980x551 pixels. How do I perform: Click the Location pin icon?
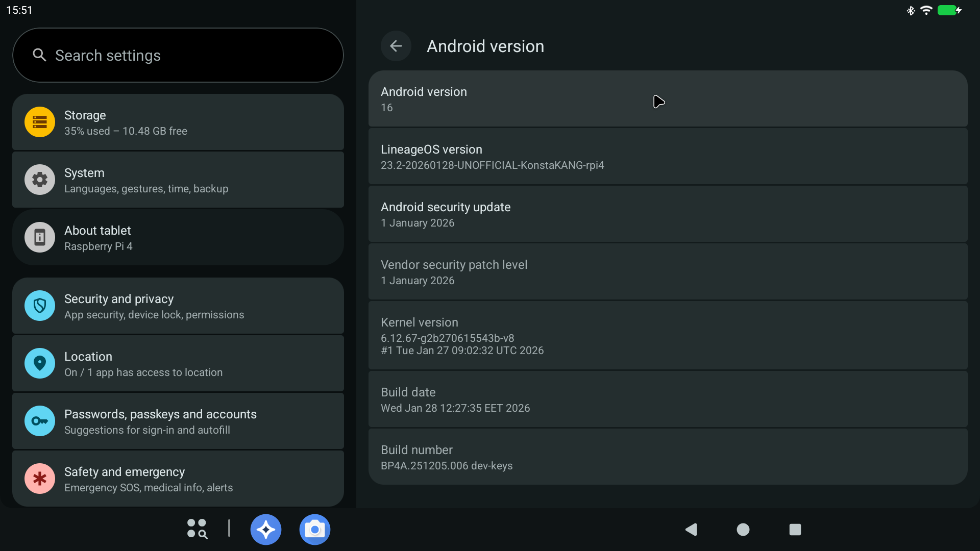coord(39,363)
